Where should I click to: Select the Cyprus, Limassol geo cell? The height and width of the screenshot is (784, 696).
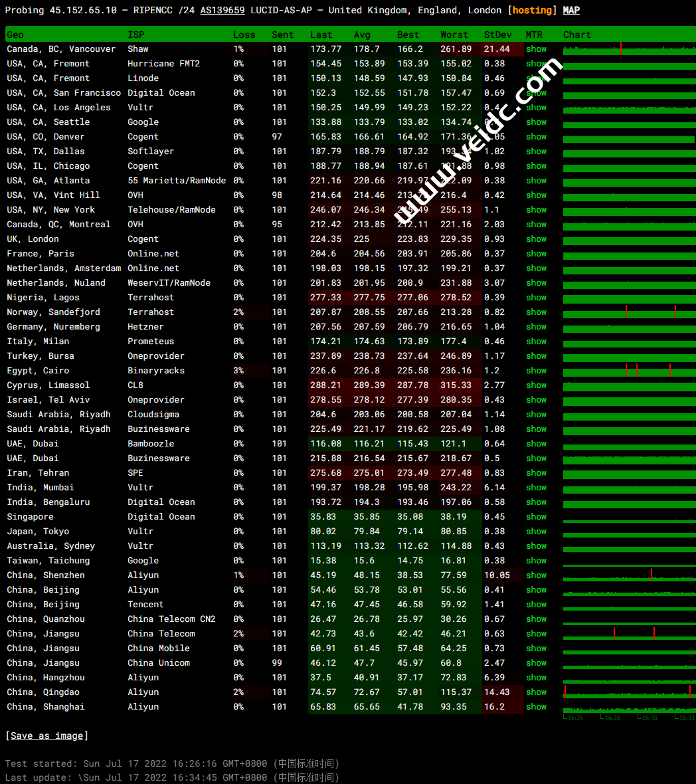[x=48, y=385]
